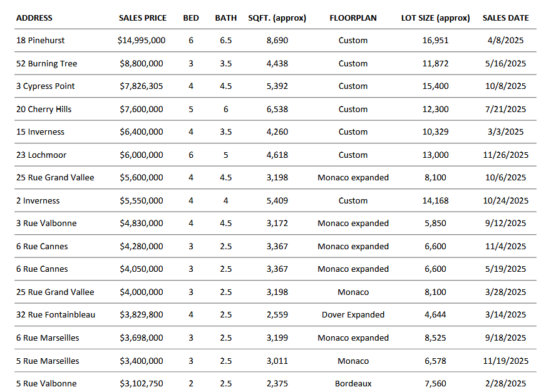Select the 18 Pinehurst address cell

click(x=40, y=41)
